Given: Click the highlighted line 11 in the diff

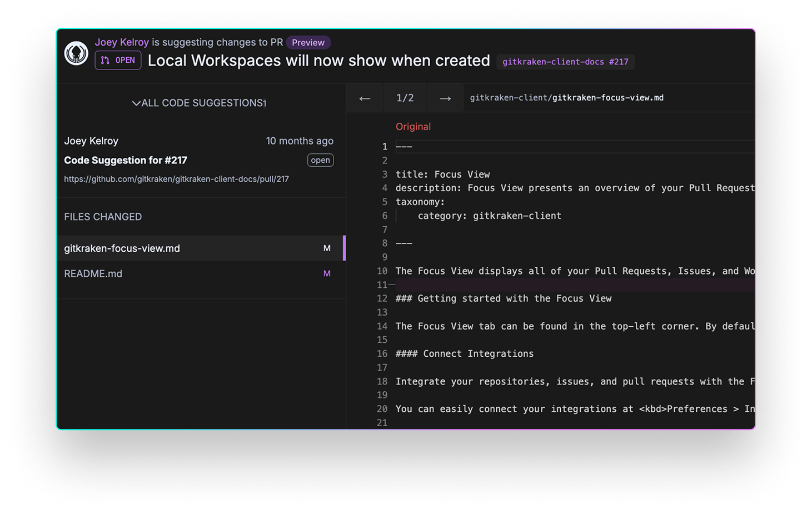Looking at the screenshot, I should point(556,285).
